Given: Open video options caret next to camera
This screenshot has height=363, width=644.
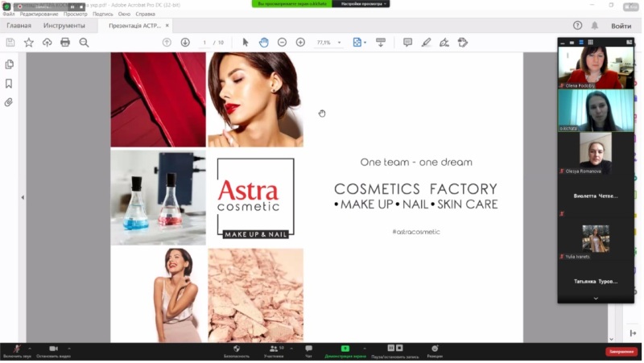Looking at the screenshot, I should click(x=69, y=349).
